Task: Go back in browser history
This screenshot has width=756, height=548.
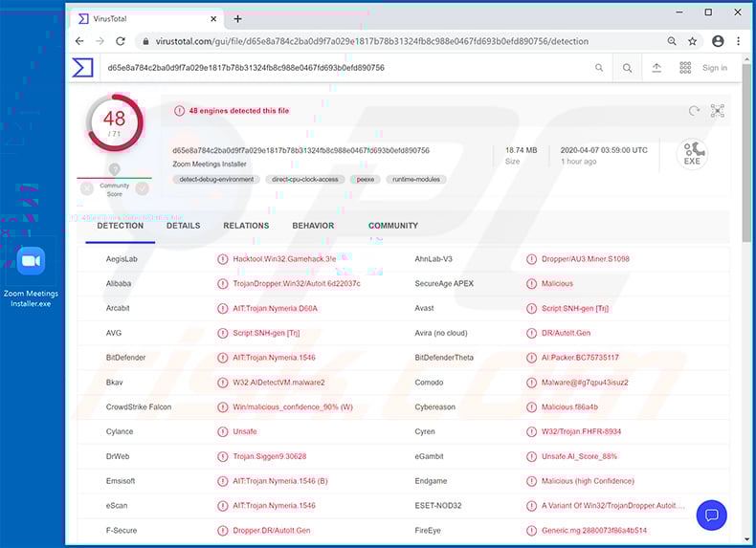Action: [x=79, y=41]
